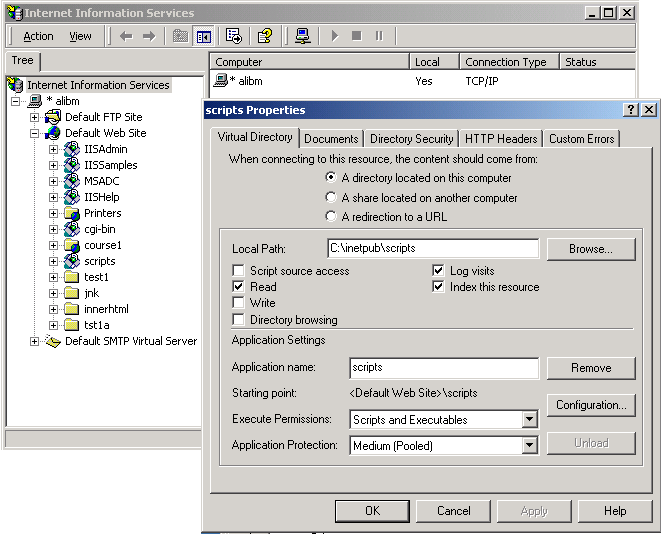Select the scripts application icon in tree
Viewport: 661px width, 534px height.
[x=72, y=261]
